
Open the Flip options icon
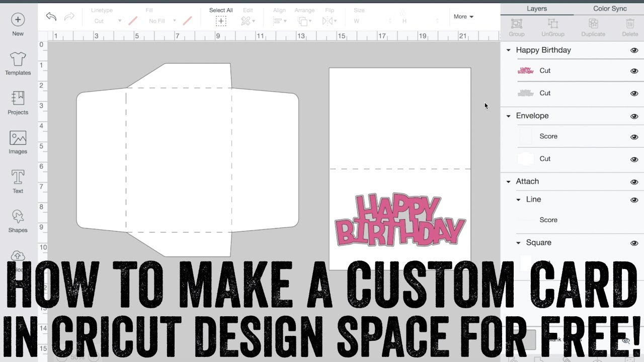click(330, 21)
